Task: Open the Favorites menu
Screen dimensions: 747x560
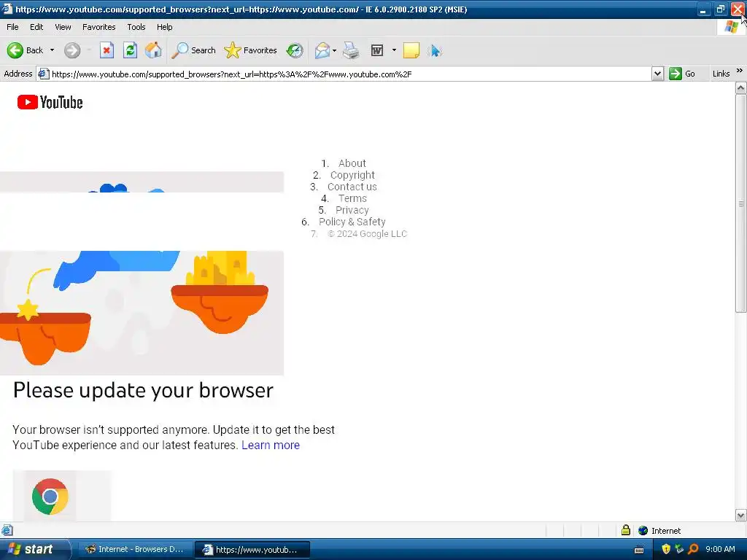Action: pyautogui.click(x=98, y=27)
